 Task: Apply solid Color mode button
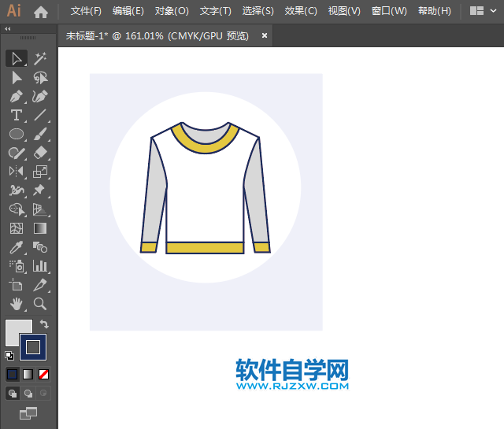[13, 375]
